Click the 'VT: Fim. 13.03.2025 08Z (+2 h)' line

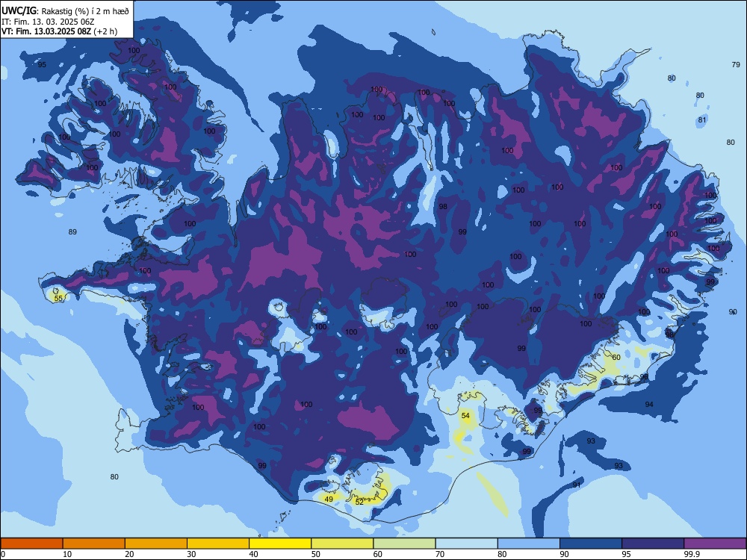point(59,31)
